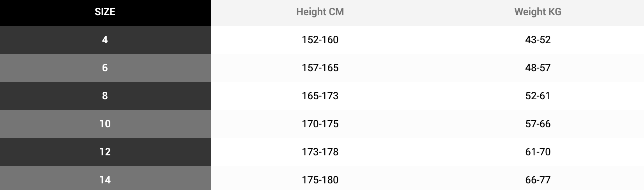Click the Weight KG column header
This screenshot has height=190, width=644.
pyautogui.click(x=538, y=12)
